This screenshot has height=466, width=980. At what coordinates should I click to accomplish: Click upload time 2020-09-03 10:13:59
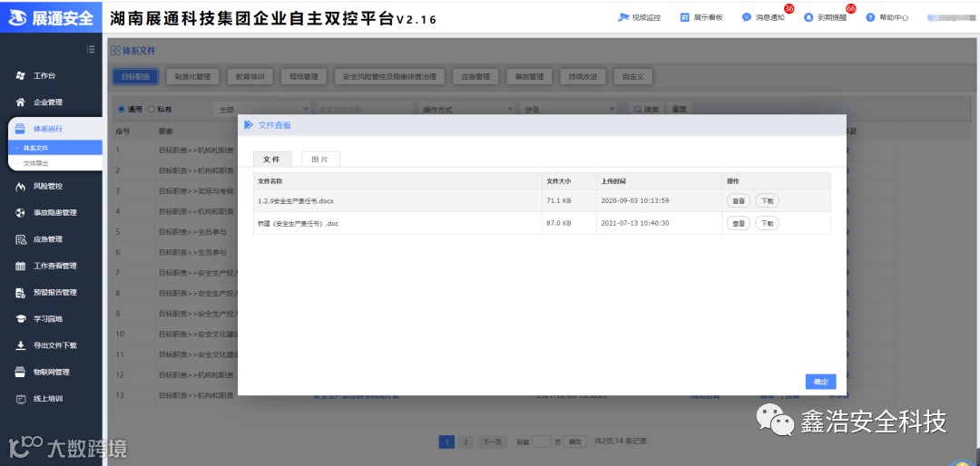click(635, 201)
